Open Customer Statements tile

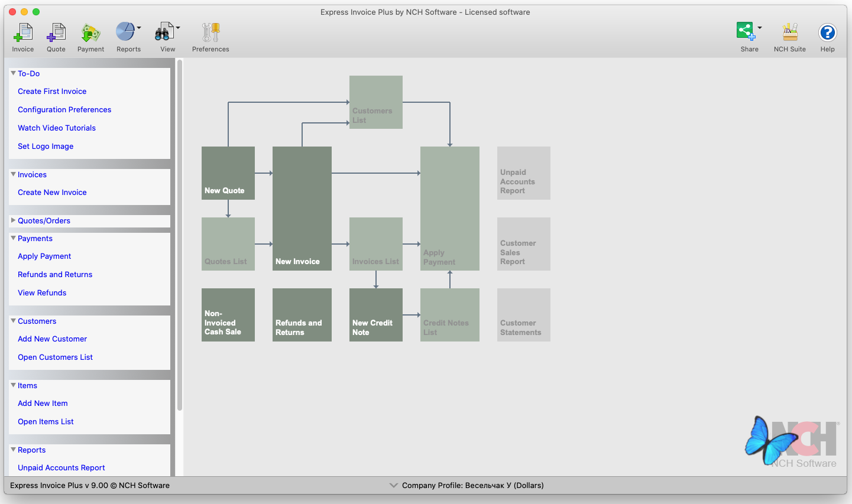[524, 315]
